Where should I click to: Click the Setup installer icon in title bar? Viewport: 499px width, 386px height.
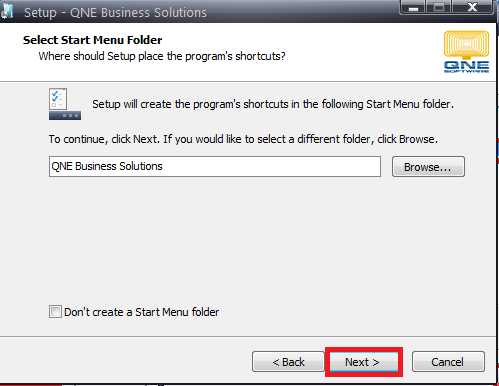(7, 11)
